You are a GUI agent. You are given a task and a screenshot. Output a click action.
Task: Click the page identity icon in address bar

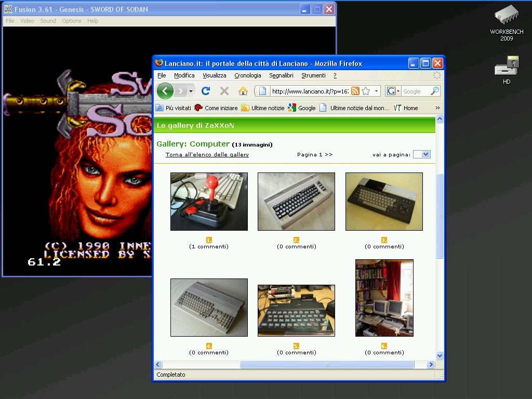pyautogui.click(x=262, y=91)
